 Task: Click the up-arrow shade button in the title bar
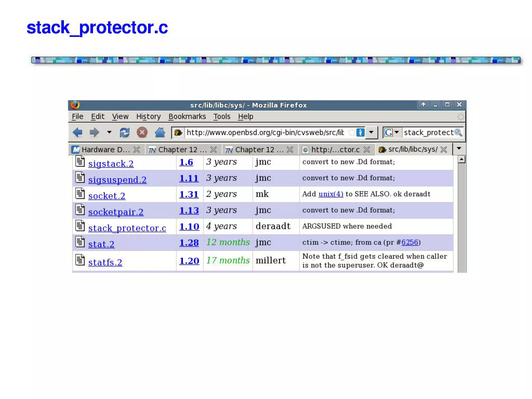[423, 104]
